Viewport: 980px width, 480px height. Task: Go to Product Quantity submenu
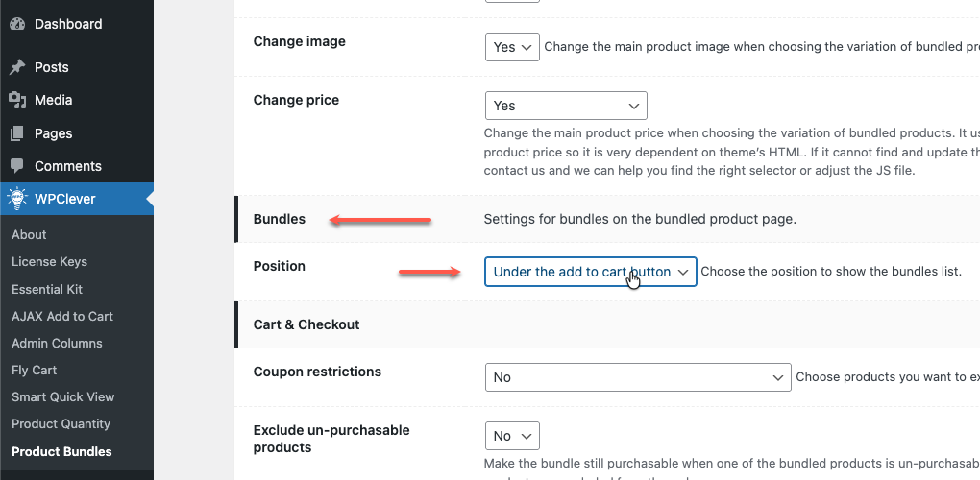coord(61,423)
